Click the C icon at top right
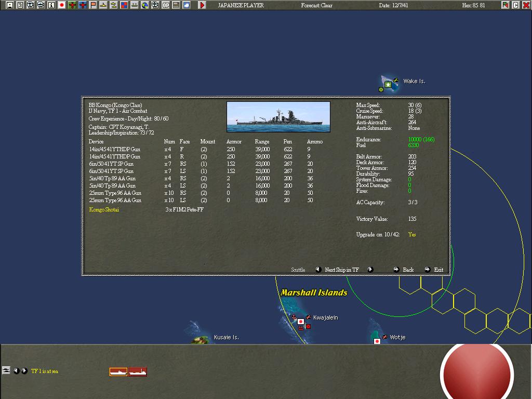 point(516,5)
